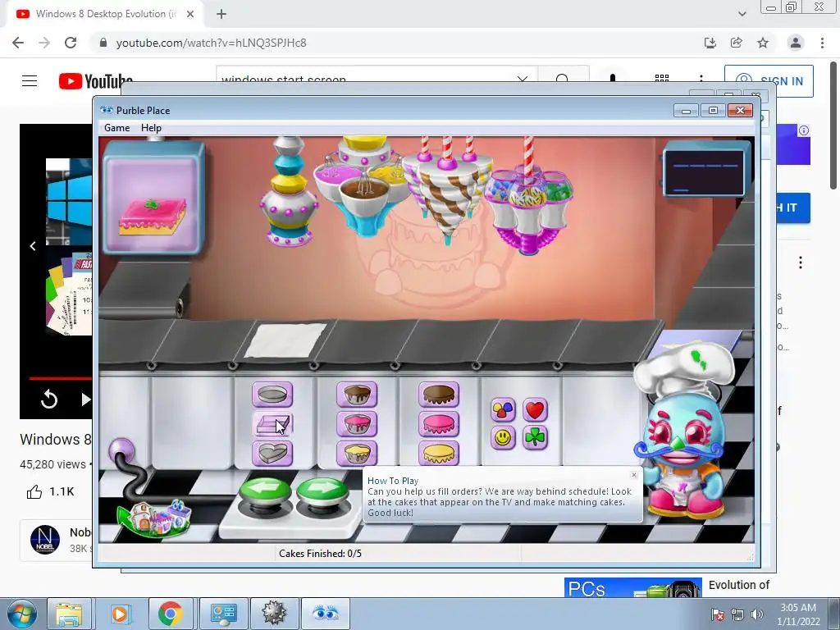The height and width of the screenshot is (630, 840).
Task: Switch to Purble Place taskbar button
Action: [326, 614]
